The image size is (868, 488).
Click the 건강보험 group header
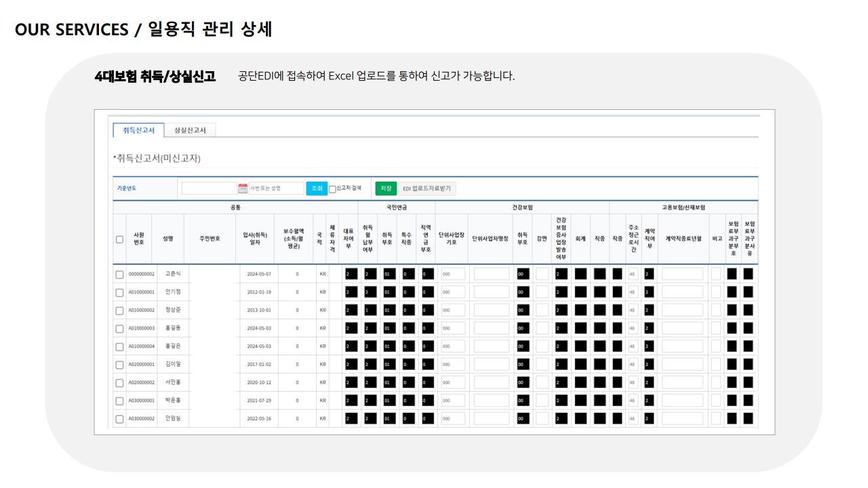click(x=522, y=207)
